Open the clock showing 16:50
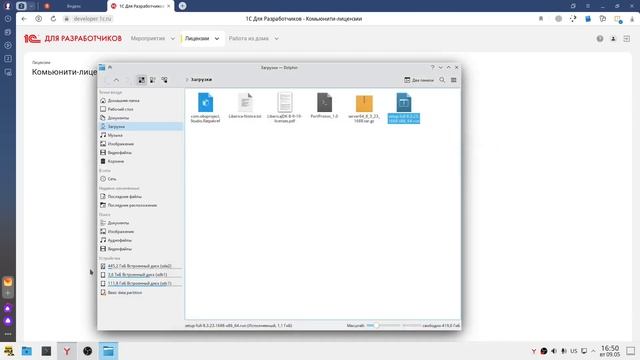This screenshot has width=640, height=360. click(x=610, y=351)
